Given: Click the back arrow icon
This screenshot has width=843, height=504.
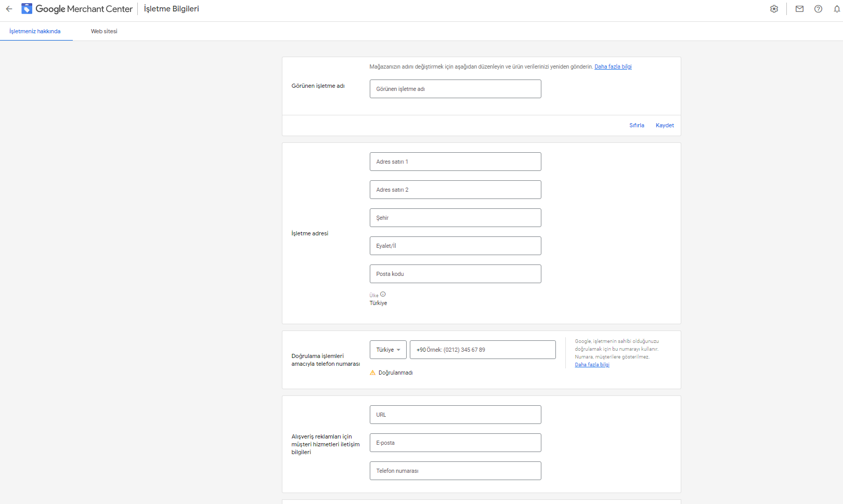Looking at the screenshot, I should click(x=9, y=9).
